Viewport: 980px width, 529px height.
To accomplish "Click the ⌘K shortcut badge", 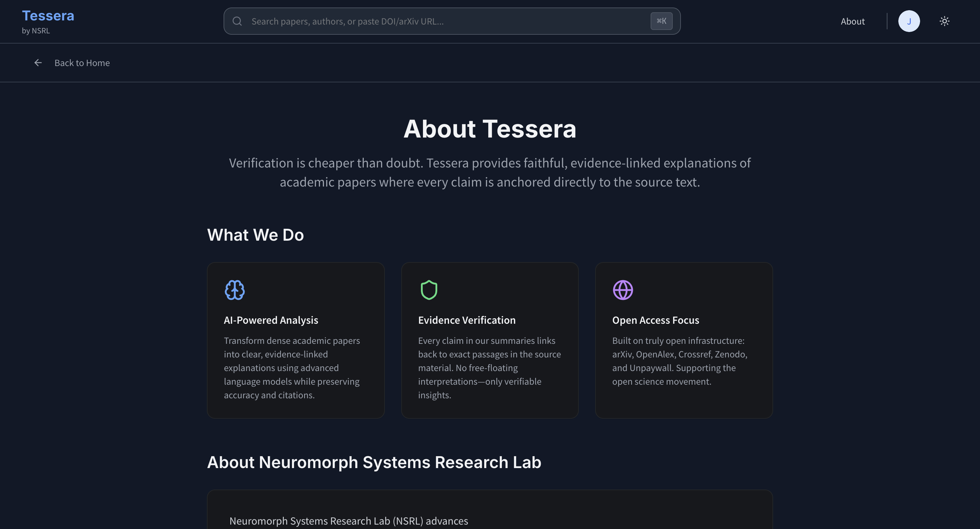I will [661, 21].
